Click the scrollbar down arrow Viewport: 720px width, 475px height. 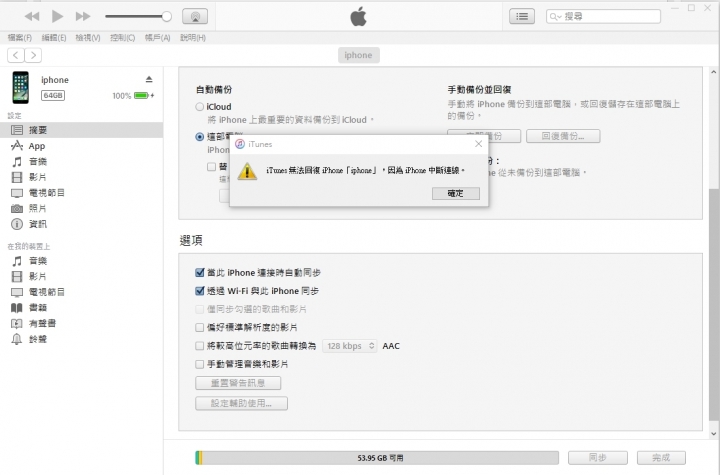click(x=713, y=433)
